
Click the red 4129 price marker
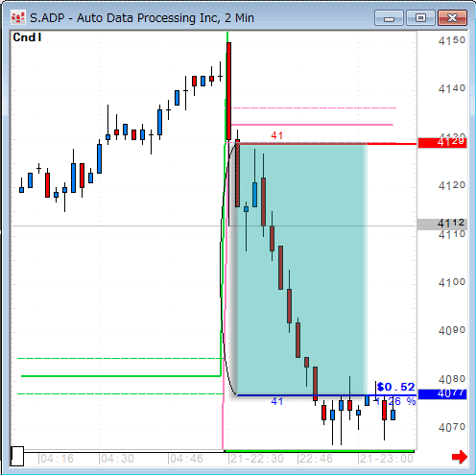[442, 143]
